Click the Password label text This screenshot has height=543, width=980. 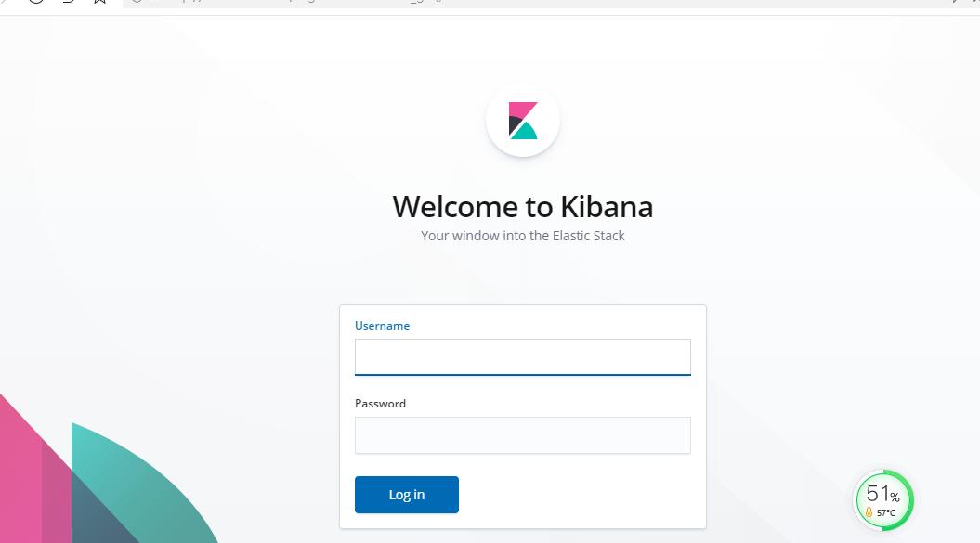click(x=380, y=403)
